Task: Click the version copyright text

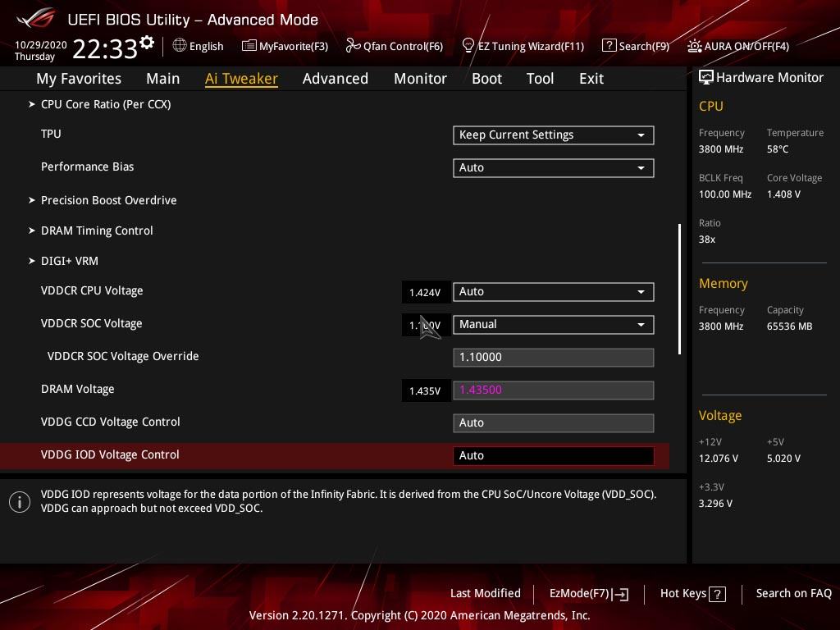Action: click(419, 615)
